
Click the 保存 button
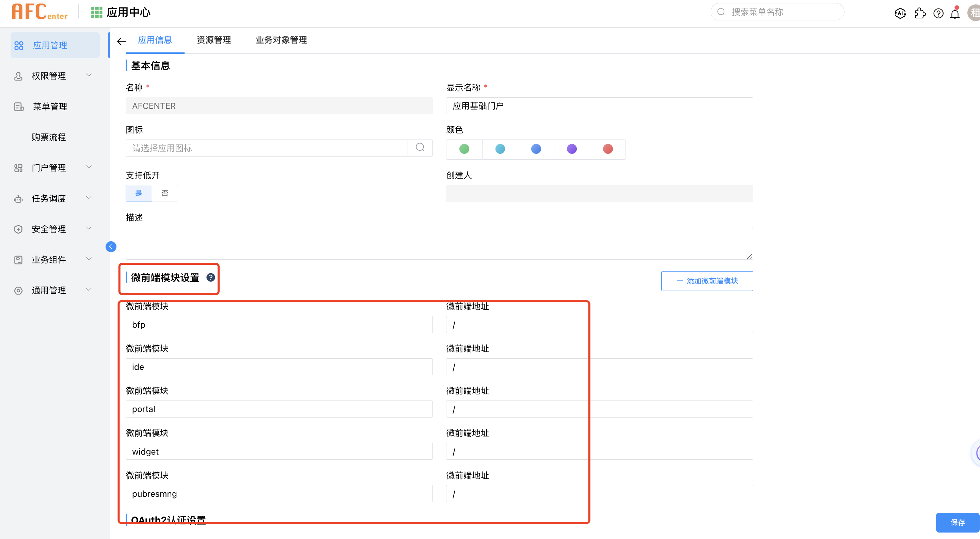957,522
